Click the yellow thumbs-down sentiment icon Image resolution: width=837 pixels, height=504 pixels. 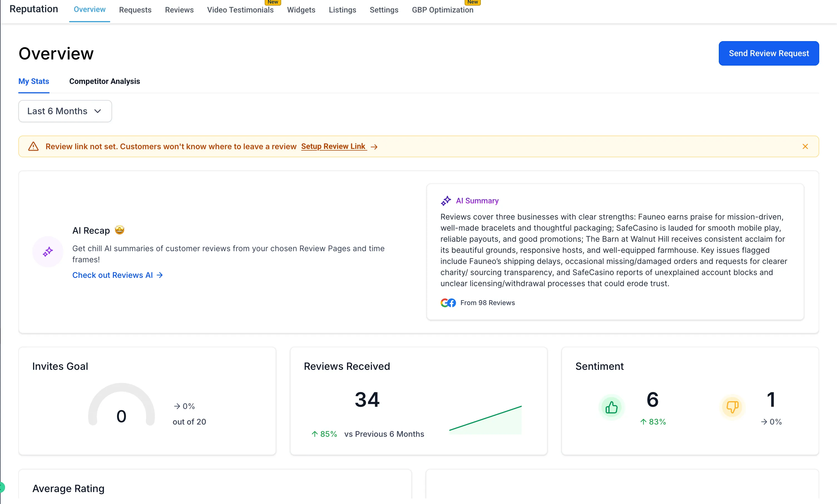(732, 407)
